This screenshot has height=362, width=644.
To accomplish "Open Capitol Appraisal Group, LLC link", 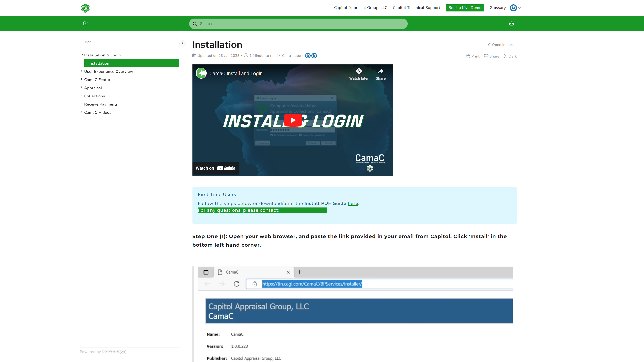I will (361, 8).
